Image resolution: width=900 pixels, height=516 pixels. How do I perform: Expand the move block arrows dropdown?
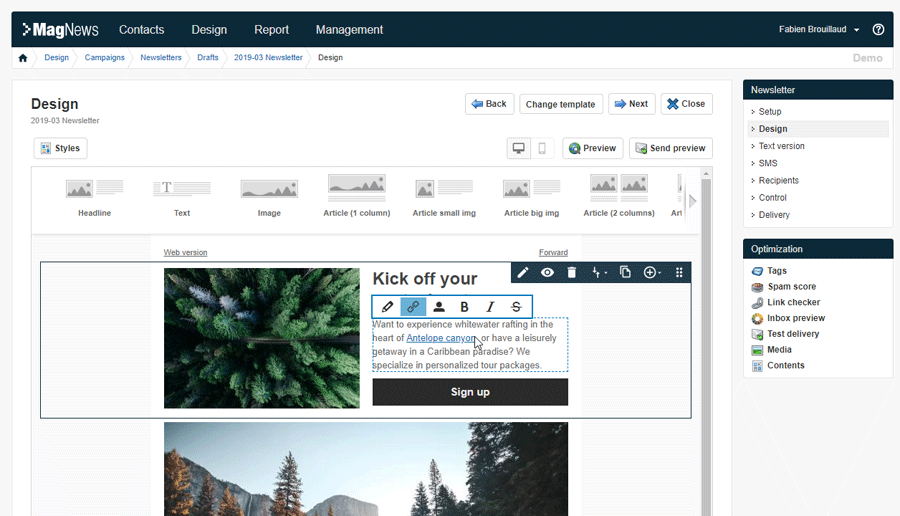pyautogui.click(x=599, y=272)
